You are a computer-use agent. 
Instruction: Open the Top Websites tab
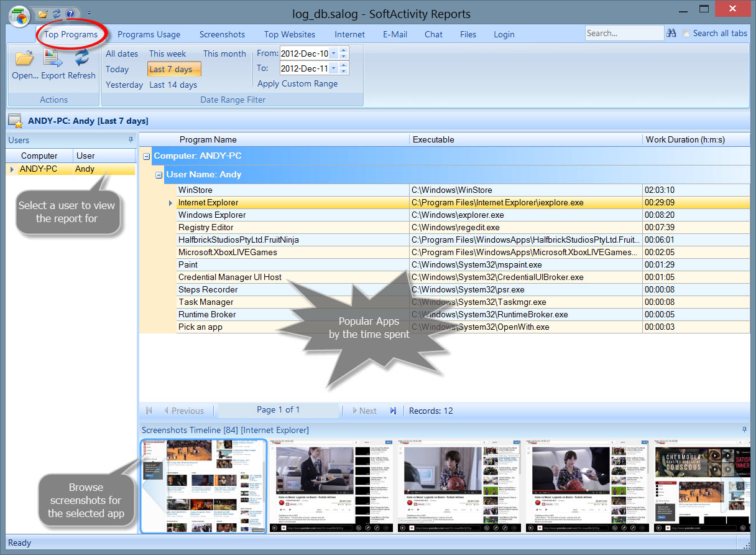(x=290, y=34)
